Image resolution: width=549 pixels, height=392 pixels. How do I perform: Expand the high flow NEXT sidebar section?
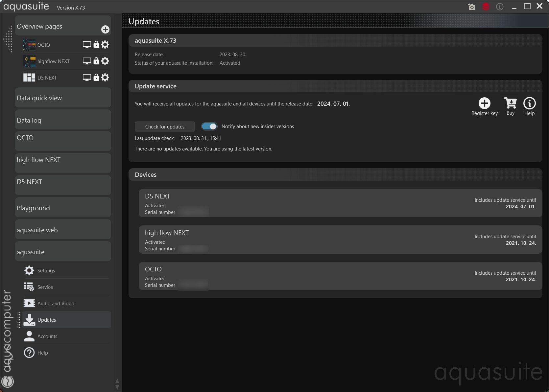click(x=63, y=163)
